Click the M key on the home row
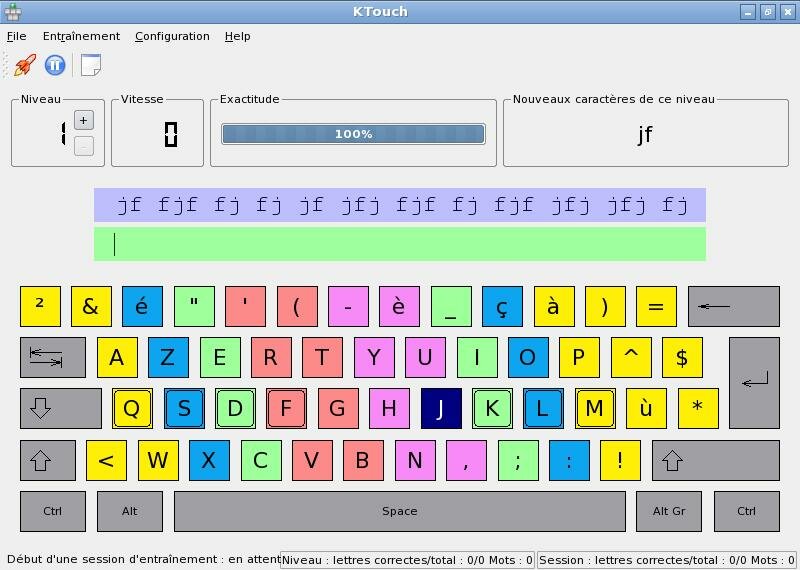 [595, 408]
